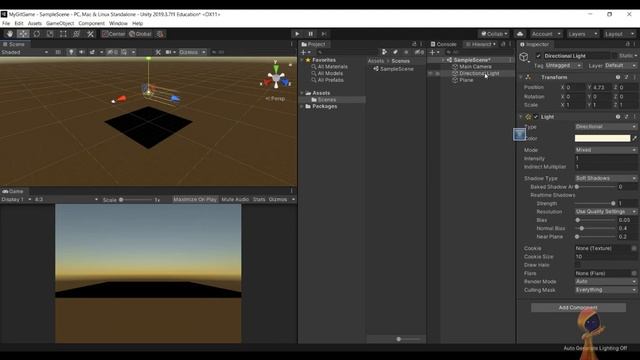The image size is (640, 360).
Task: Open the cloud Services icon
Action: click(520, 34)
